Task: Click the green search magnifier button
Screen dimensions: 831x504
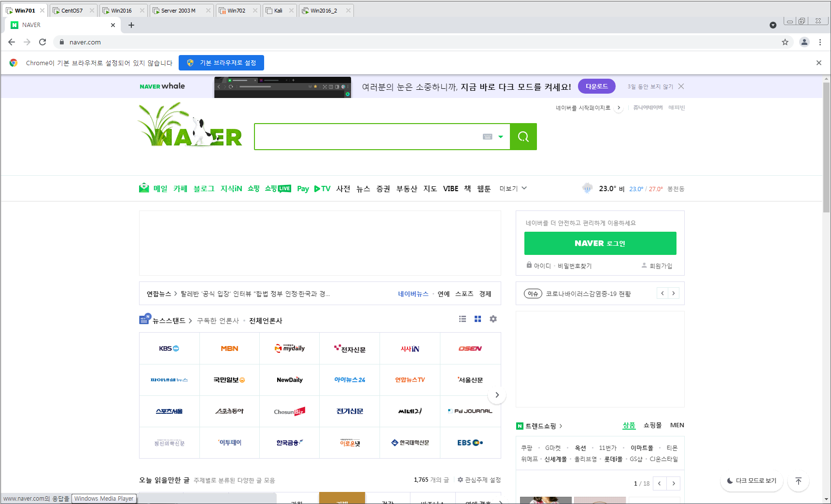Action: [x=523, y=137]
